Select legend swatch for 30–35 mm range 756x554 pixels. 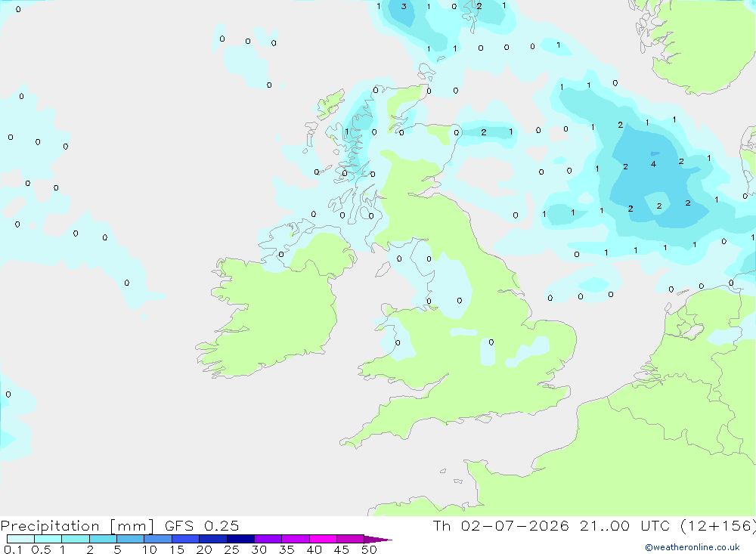tap(268, 539)
